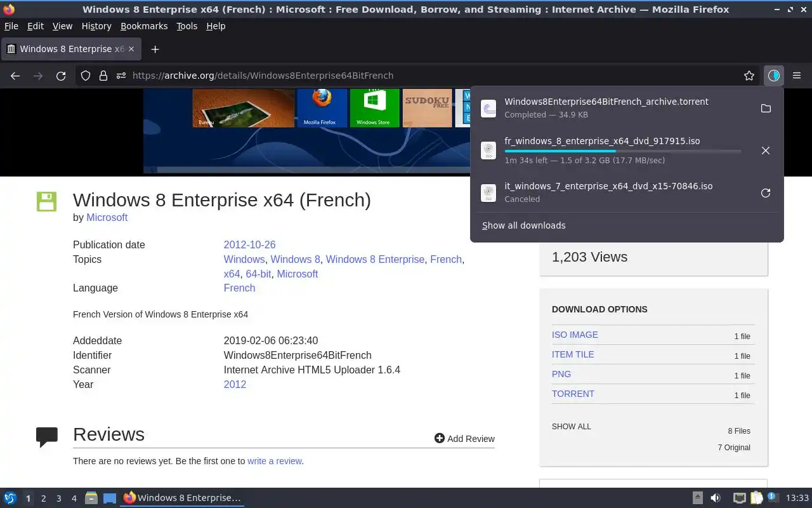Image resolution: width=812 pixels, height=508 pixels.
Task: Open the View menu
Action: click(x=62, y=26)
